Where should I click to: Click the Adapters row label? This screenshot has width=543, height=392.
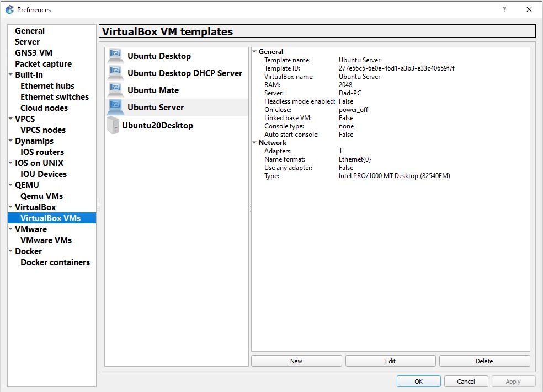pos(278,151)
